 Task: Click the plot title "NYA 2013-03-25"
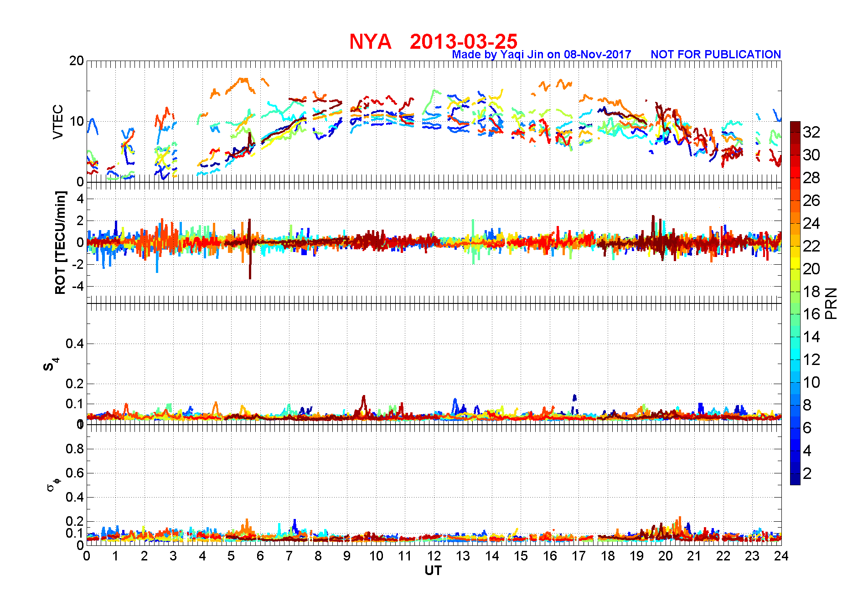433,41
